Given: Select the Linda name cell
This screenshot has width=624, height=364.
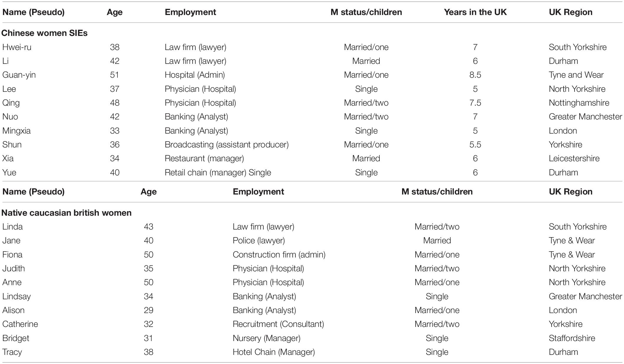Looking at the screenshot, I should (x=12, y=227).
